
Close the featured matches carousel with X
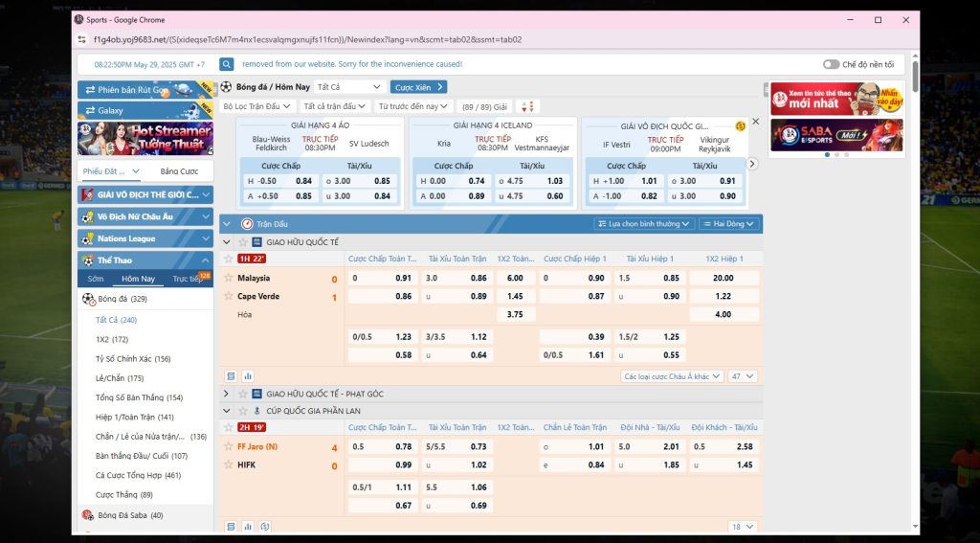tap(755, 122)
